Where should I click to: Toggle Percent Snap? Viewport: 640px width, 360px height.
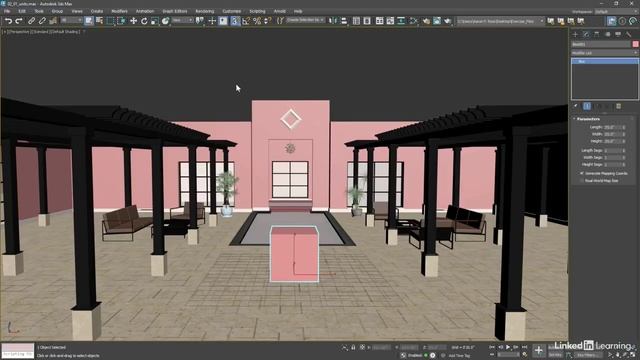(x=257, y=21)
